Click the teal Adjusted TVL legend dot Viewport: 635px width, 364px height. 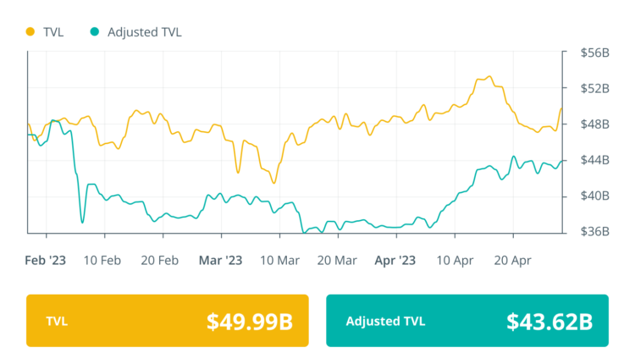[x=95, y=32]
